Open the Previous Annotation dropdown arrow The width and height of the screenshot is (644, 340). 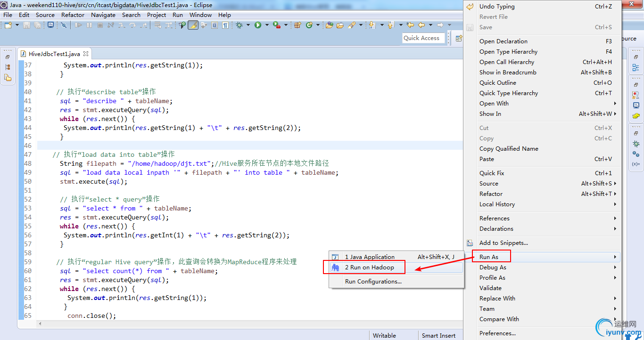(x=401, y=25)
